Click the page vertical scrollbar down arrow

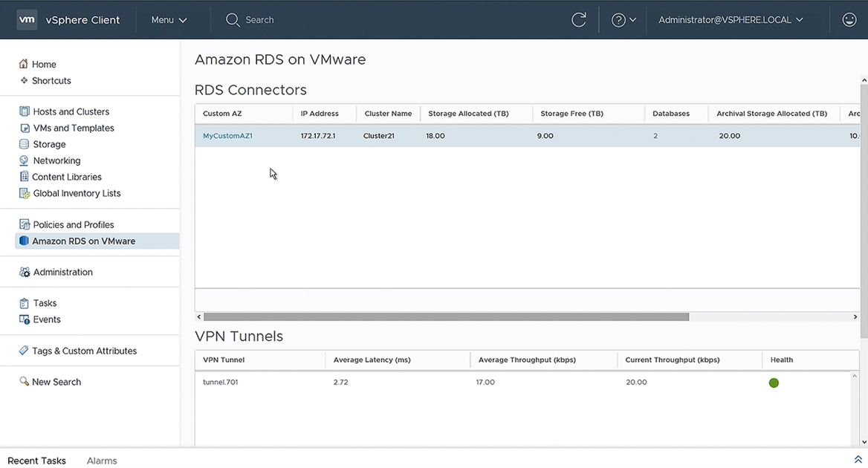(864, 442)
